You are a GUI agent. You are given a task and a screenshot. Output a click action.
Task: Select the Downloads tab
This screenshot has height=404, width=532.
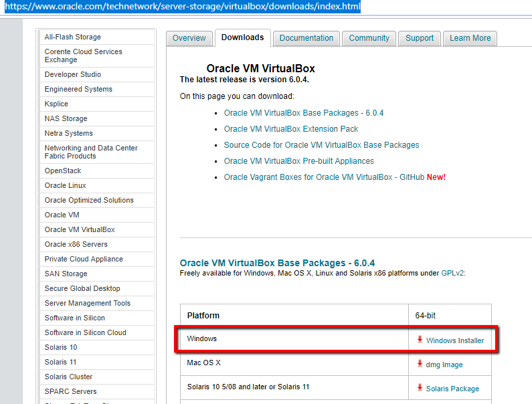[x=243, y=37]
